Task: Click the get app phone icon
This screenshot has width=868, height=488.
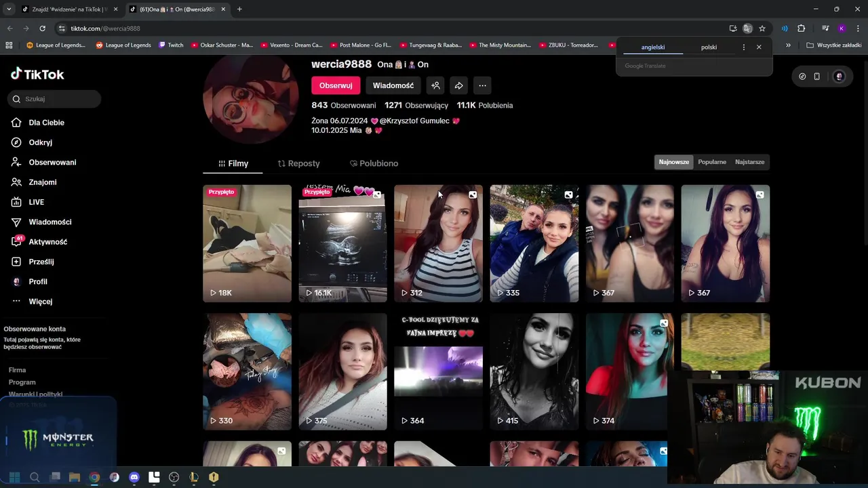Action: pyautogui.click(x=817, y=77)
